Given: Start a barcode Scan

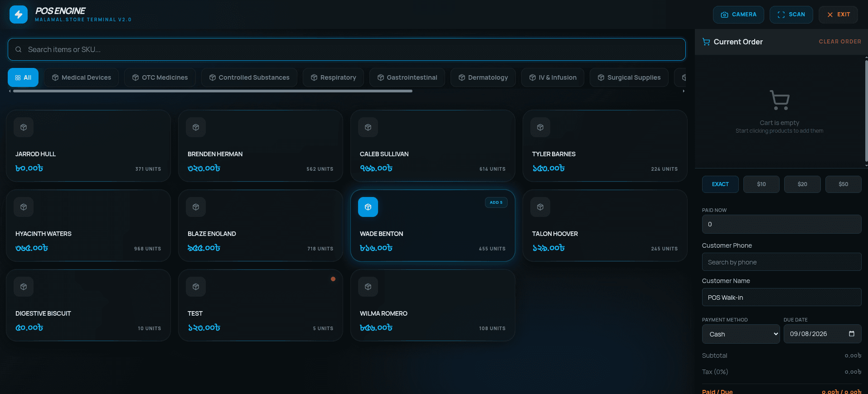Looking at the screenshot, I should click(x=791, y=14).
